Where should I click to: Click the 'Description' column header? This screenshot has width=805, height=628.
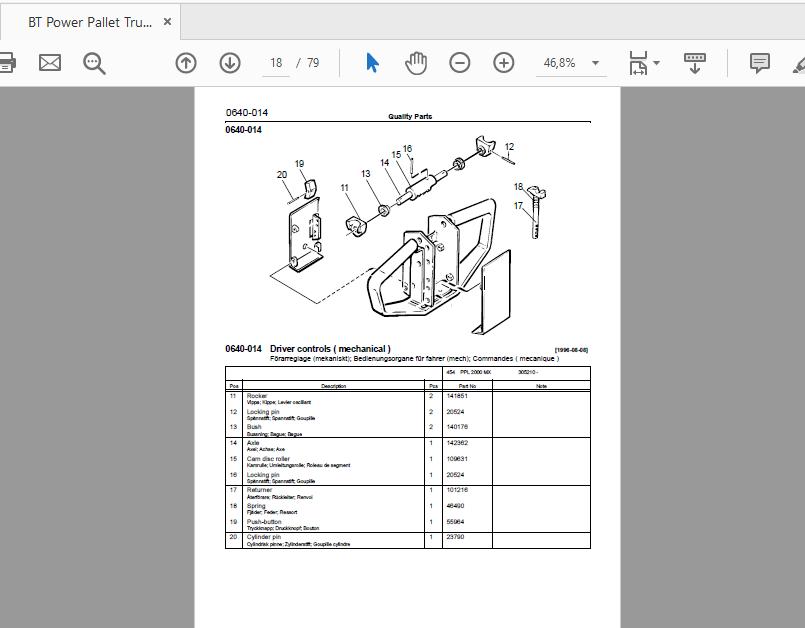tap(334, 386)
